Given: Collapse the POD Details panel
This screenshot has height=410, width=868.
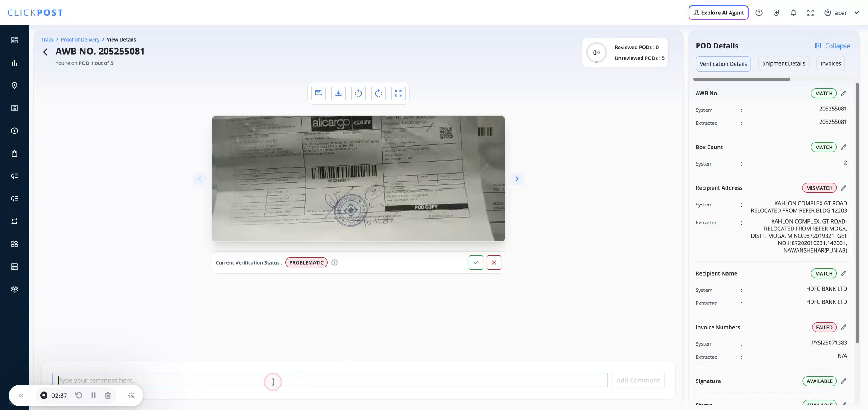Looking at the screenshot, I should [x=833, y=46].
